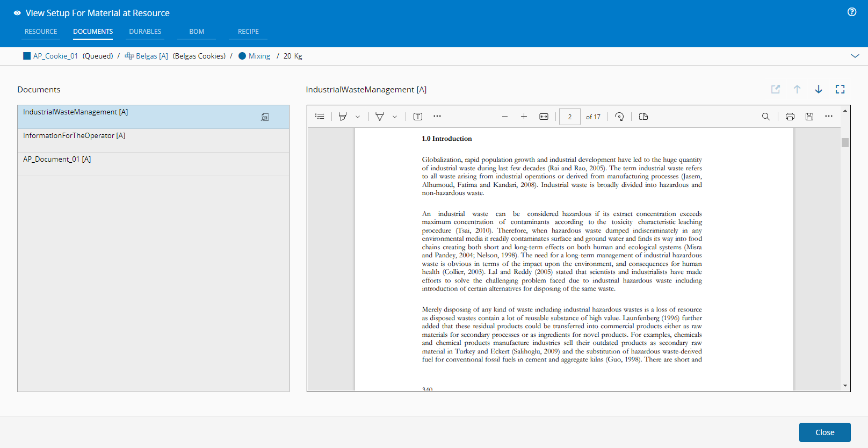Switch to the DURABLES tab
Image resolution: width=868 pixels, height=448 pixels.
(145, 32)
